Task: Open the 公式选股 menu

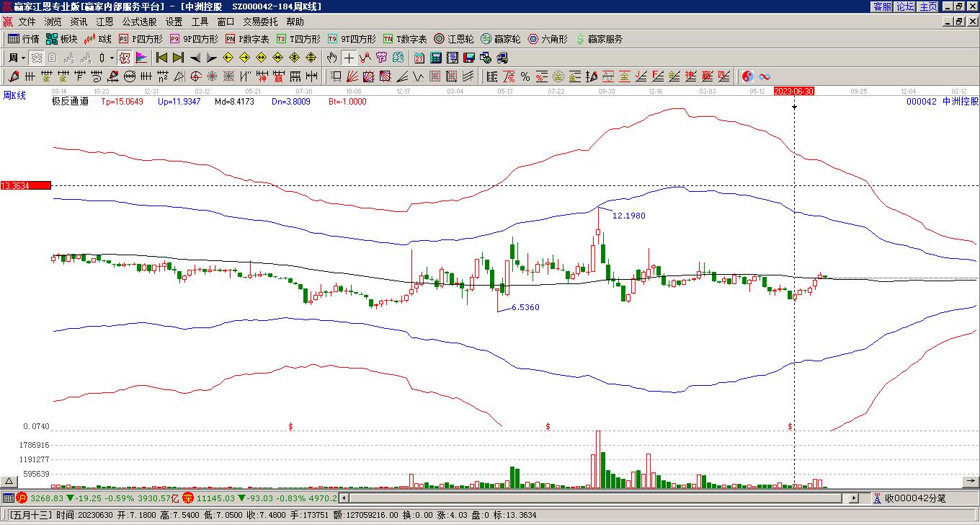Action: tap(139, 22)
